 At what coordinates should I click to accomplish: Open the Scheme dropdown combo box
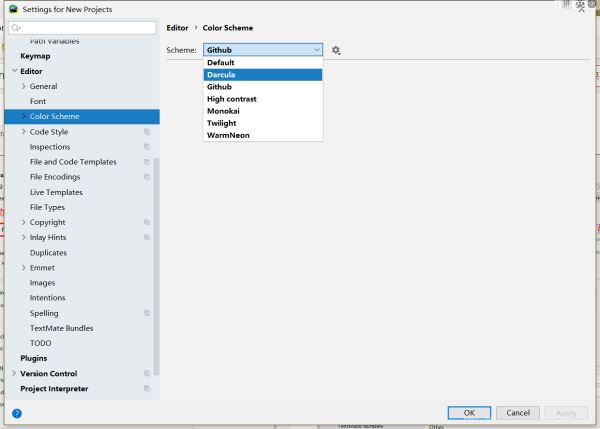263,49
